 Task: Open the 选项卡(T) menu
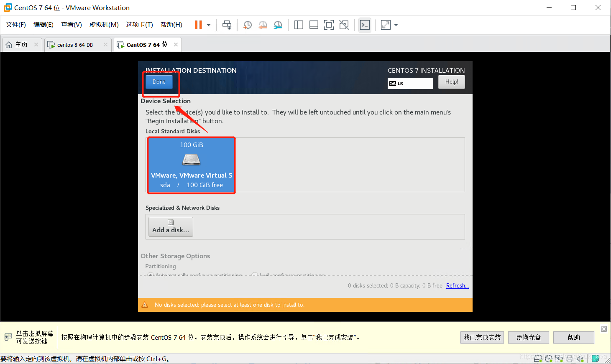[x=140, y=25]
